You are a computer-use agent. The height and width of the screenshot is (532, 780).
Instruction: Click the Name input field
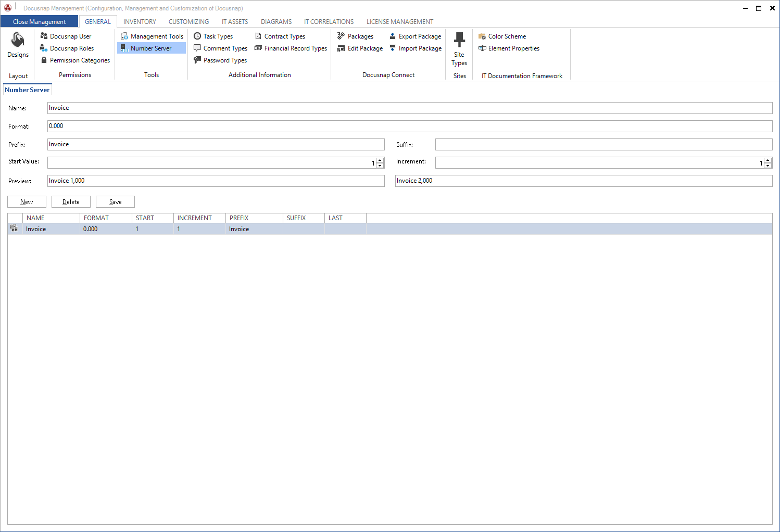[410, 108]
